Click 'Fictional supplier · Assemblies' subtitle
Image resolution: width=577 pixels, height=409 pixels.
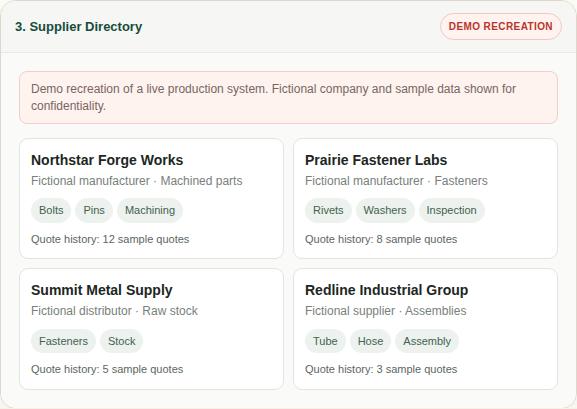(385, 311)
